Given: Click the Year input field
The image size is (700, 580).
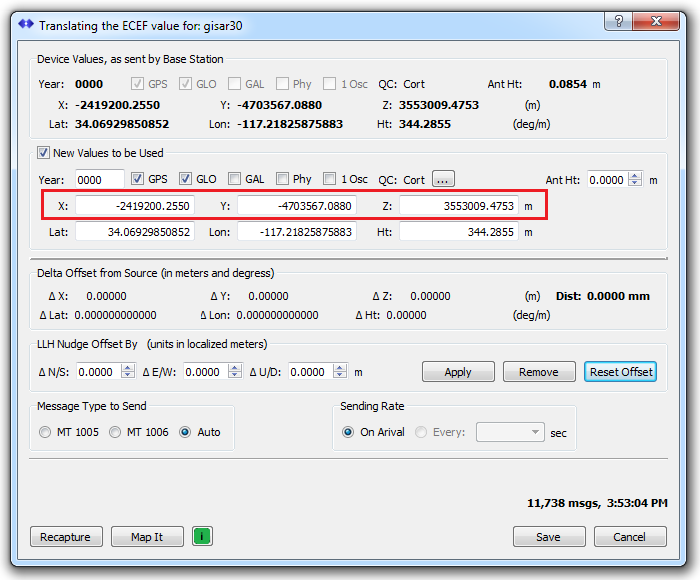Looking at the screenshot, I should click(100, 179).
